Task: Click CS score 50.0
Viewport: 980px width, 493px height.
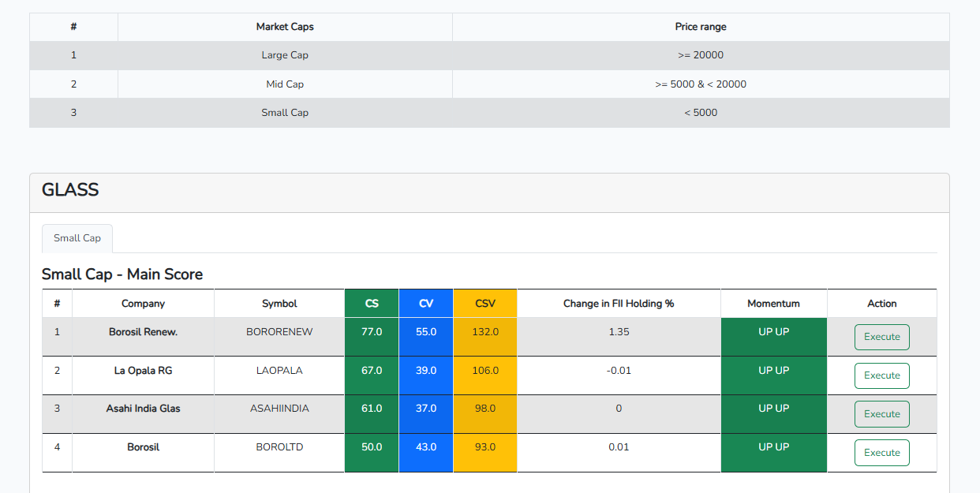Action: [372, 447]
